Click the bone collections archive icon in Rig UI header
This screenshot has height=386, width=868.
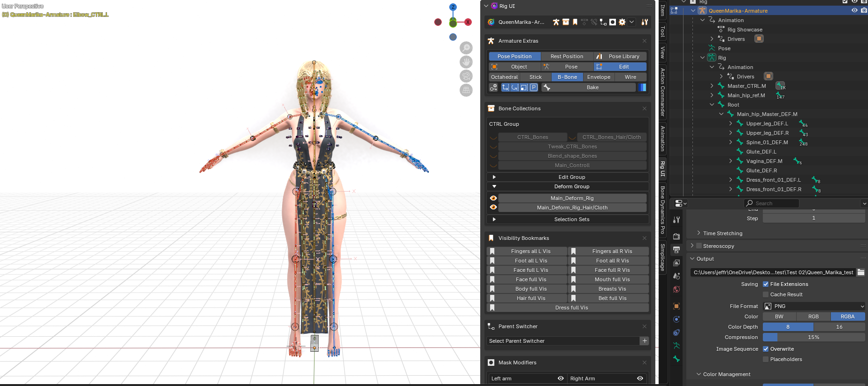tap(566, 22)
